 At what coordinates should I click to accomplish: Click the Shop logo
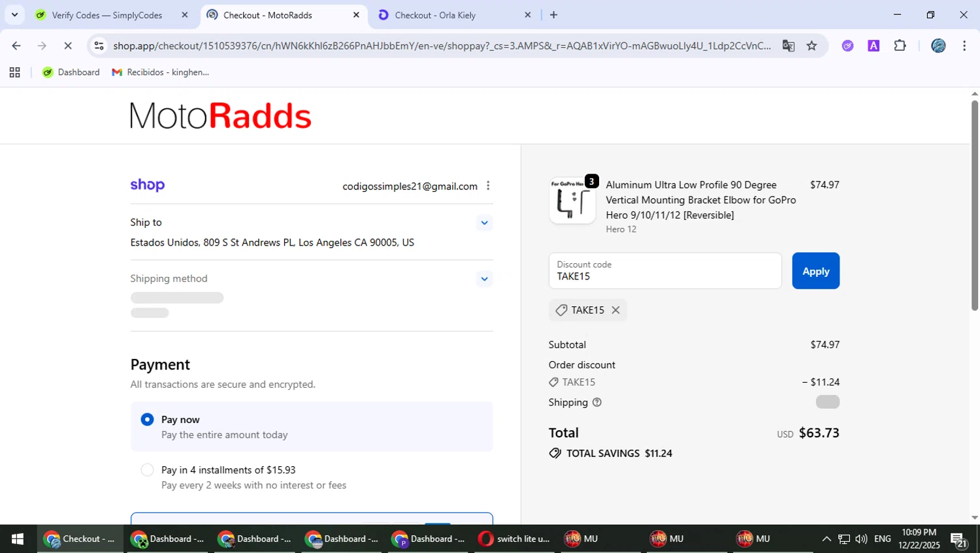(x=148, y=185)
